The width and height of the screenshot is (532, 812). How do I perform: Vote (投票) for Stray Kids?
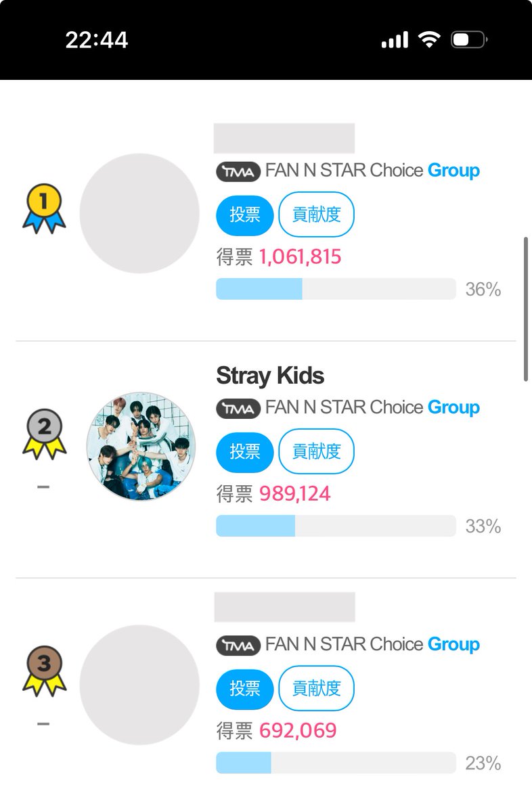click(x=245, y=452)
